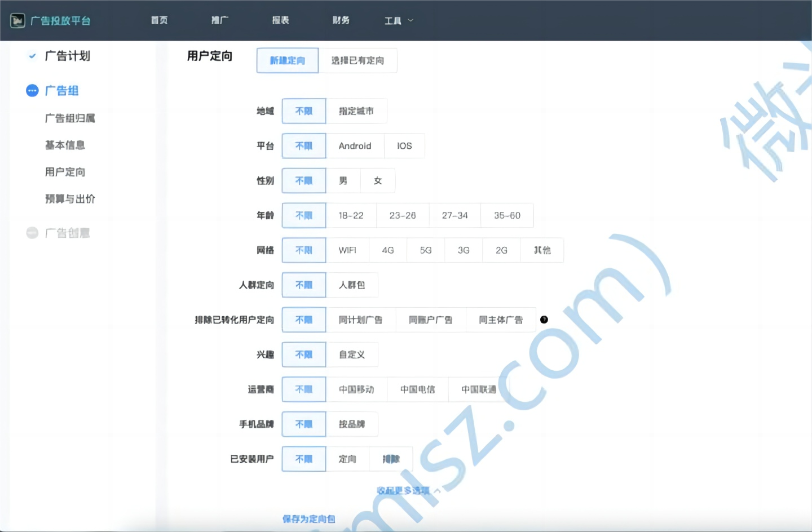Select 人群包 for audience targeting
The image size is (812, 532).
[351, 285]
